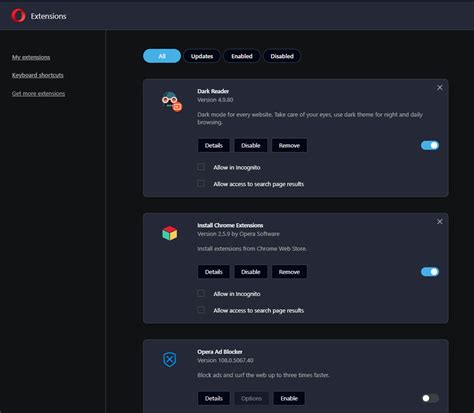474x413 pixels.
Task: Switch to the Enabled filter tab
Action: pos(242,56)
